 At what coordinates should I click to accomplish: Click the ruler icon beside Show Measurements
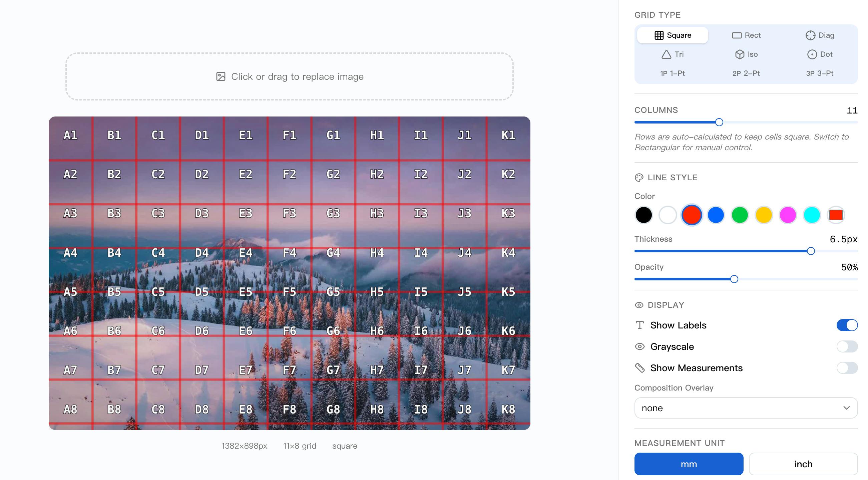(x=639, y=368)
